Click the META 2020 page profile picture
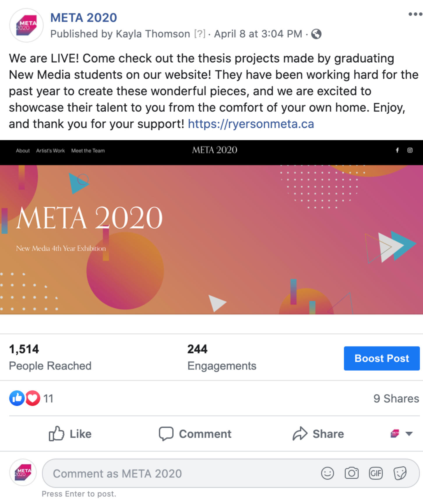423x504 pixels. pyautogui.click(x=26, y=25)
